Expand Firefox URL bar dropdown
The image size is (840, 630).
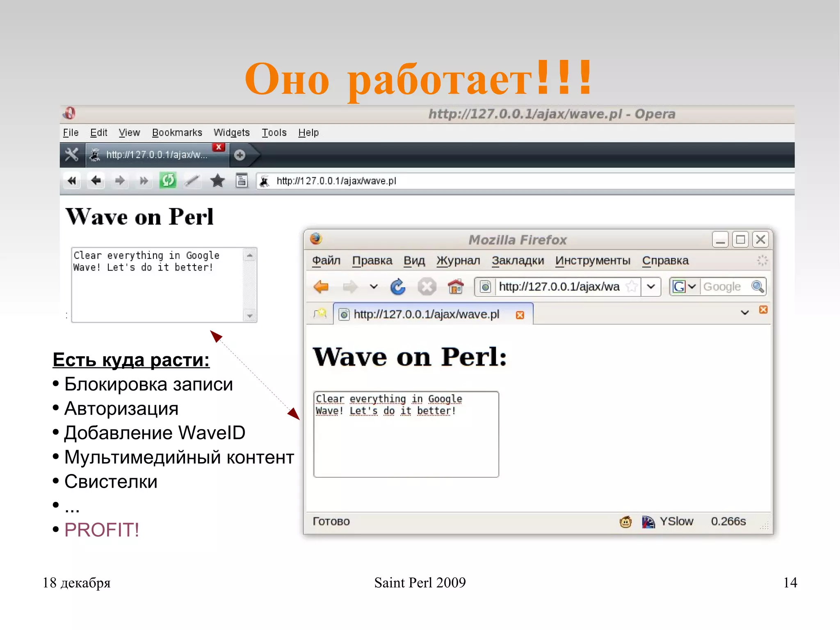click(651, 286)
